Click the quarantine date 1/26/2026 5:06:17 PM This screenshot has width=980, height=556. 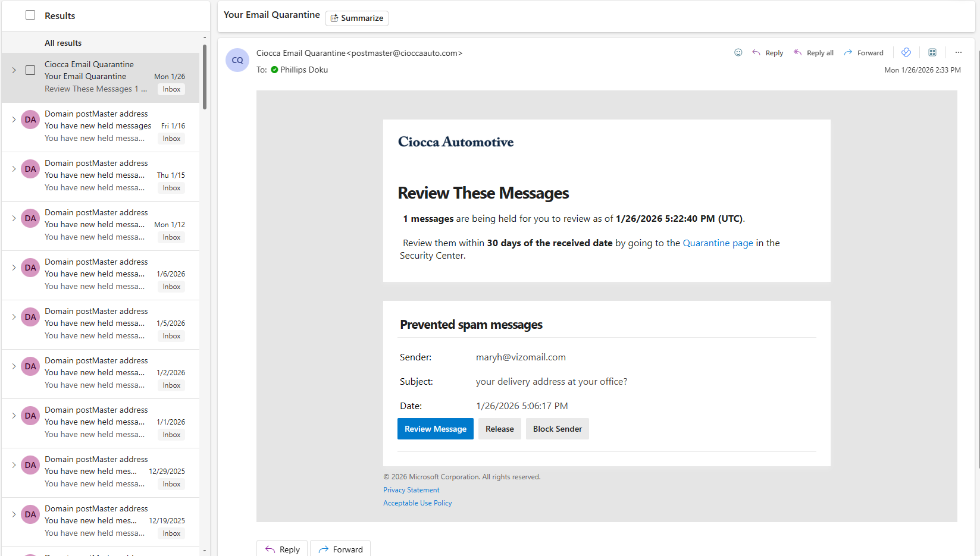522,406
